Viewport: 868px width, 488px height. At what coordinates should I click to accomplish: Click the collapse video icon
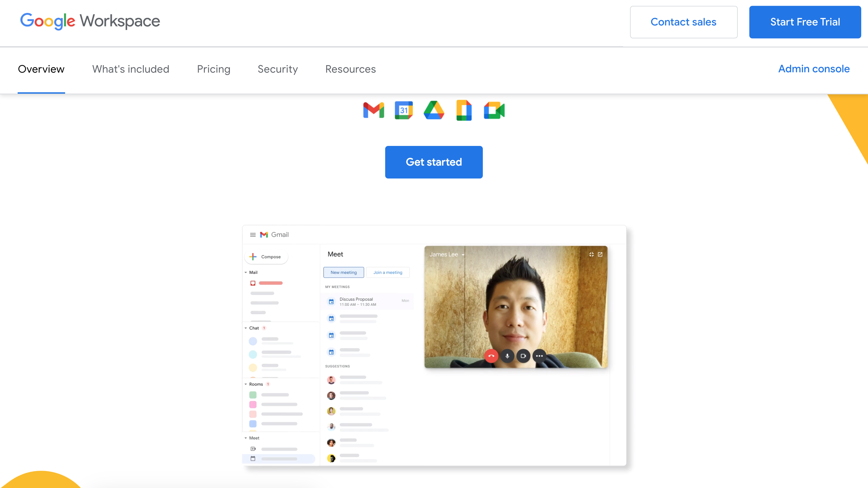pyautogui.click(x=591, y=254)
